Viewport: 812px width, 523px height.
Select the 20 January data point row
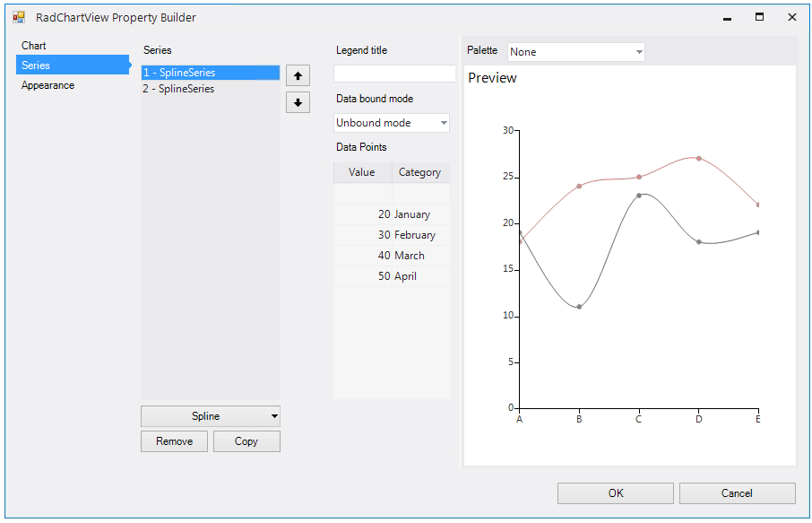click(x=392, y=214)
